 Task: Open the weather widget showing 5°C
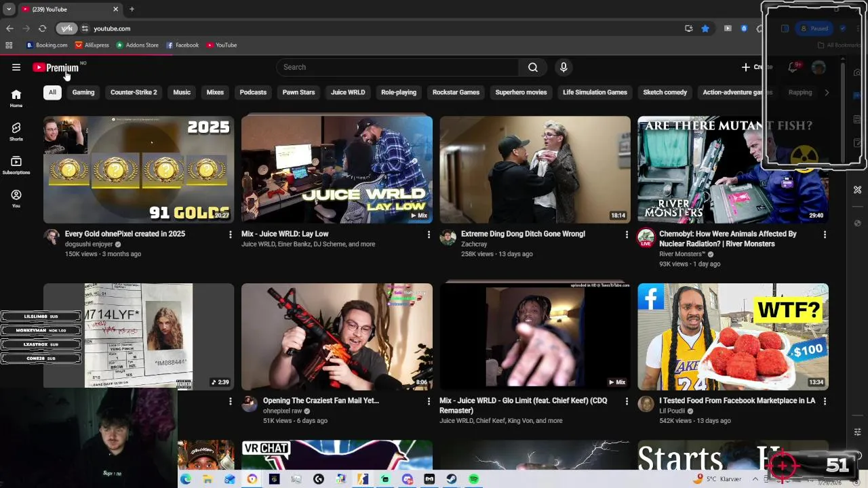click(718, 479)
